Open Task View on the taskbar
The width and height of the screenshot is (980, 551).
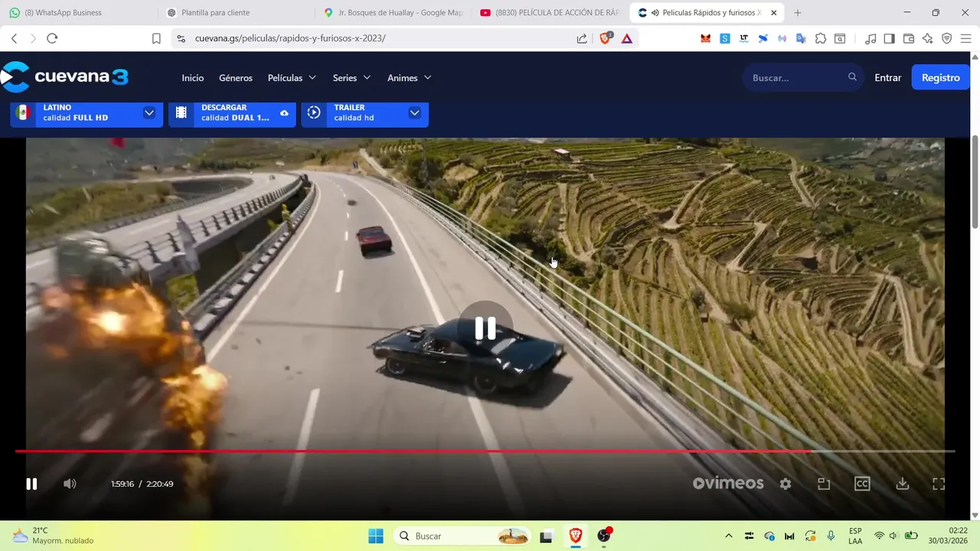point(546,536)
